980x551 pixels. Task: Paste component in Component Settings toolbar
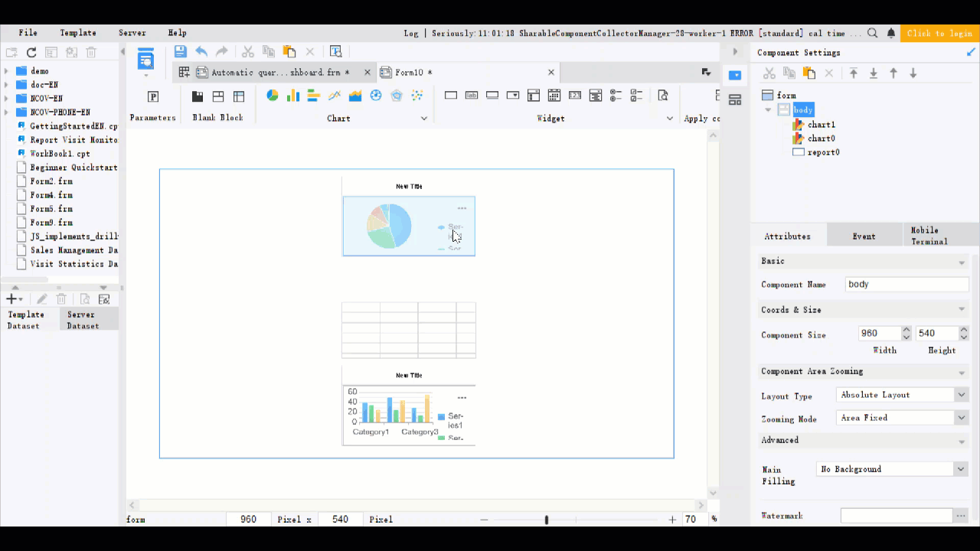pyautogui.click(x=809, y=73)
